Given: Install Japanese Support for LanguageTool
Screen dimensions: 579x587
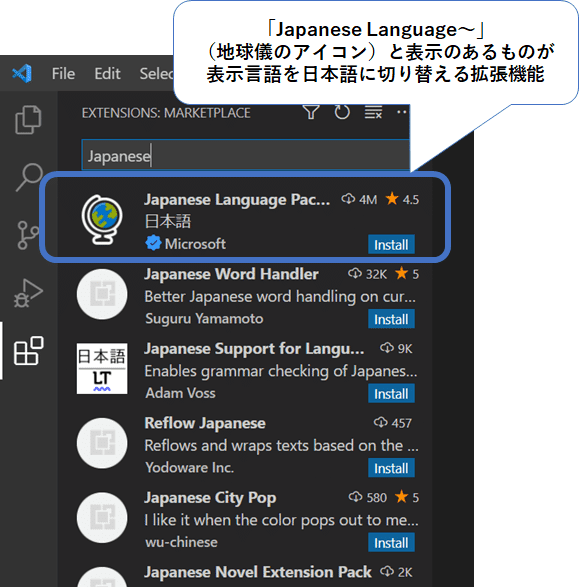Looking at the screenshot, I should pos(391,393).
